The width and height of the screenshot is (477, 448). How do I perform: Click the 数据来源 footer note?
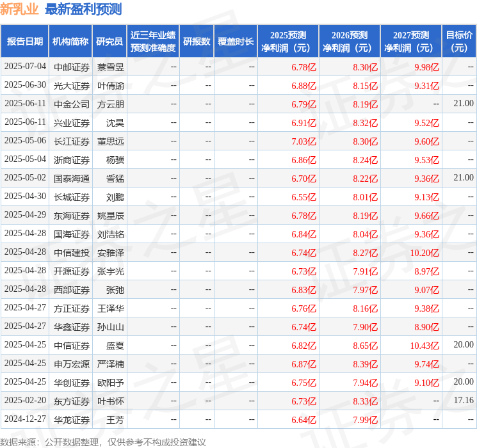click(103, 442)
